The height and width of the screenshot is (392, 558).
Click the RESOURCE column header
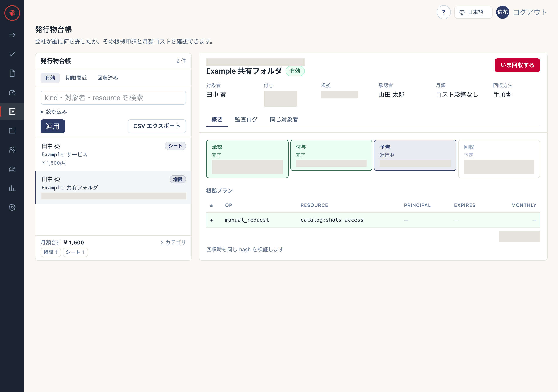314,205
